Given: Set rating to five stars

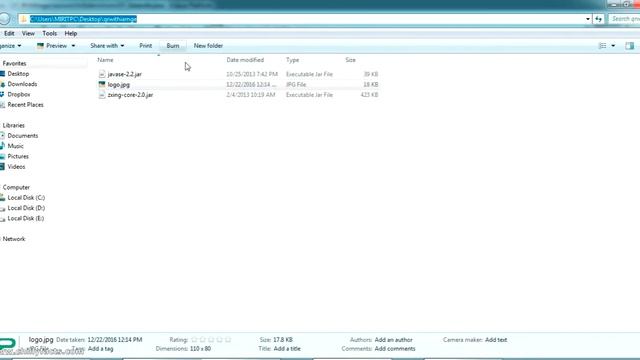Looking at the screenshot, I should point(228,340).
